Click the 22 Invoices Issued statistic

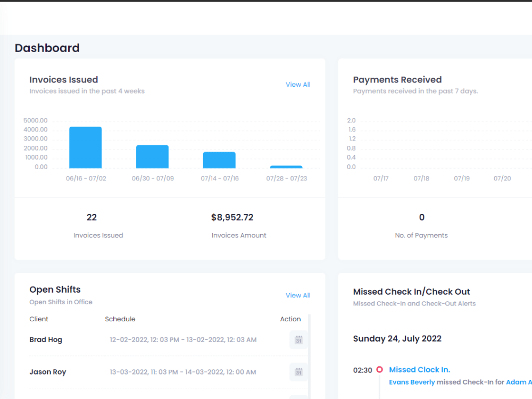(x=92, y=217)
